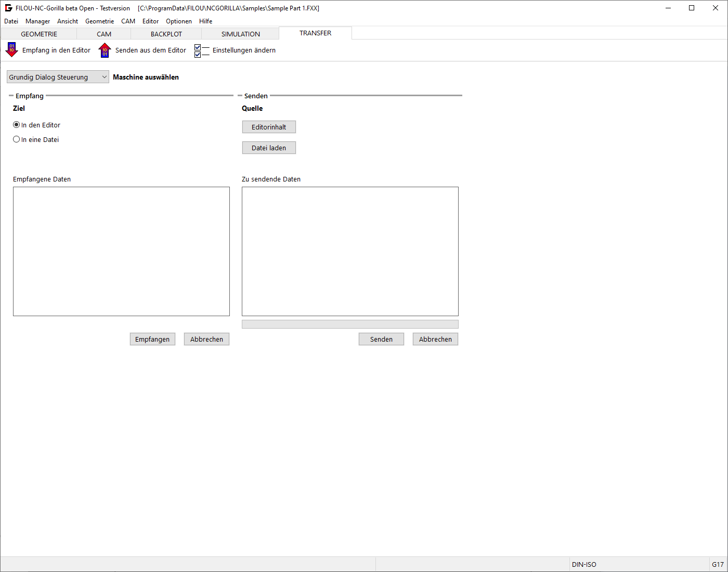
Task: Open the Grundig Dialog Steuerung machine dropdown
Action: (58, 77)
